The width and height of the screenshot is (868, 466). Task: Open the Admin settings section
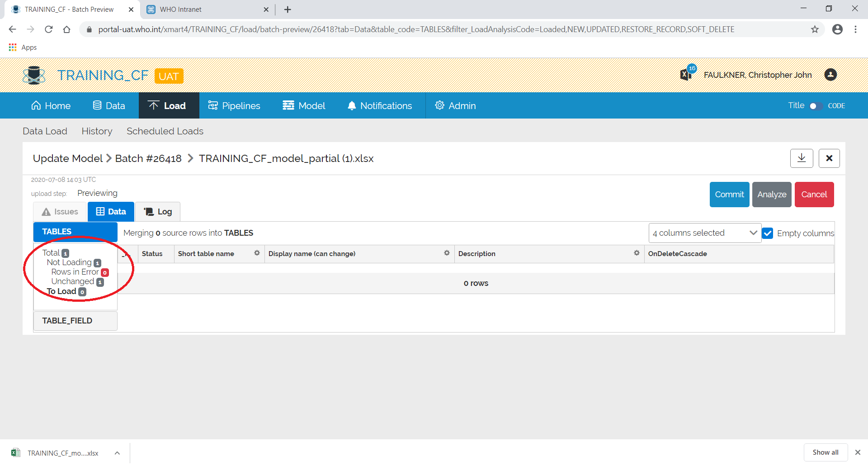coord(455,105)
